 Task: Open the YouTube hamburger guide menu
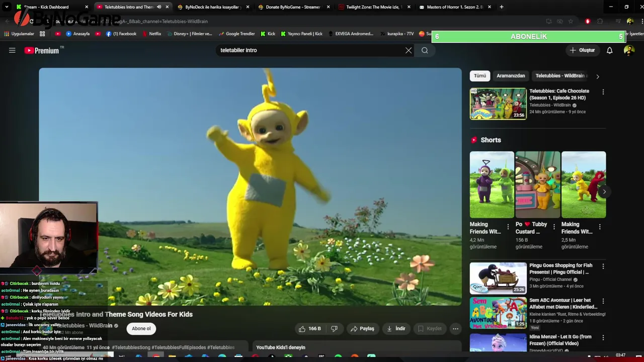pos(12,50)
